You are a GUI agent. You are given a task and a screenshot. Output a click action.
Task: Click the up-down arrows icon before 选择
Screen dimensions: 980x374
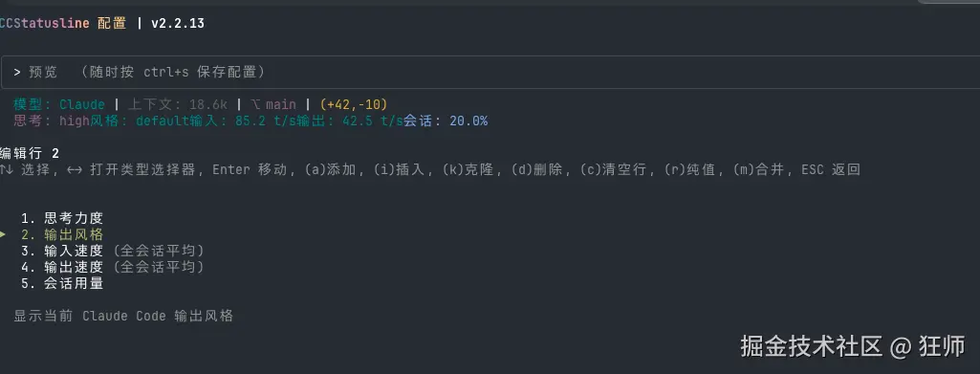click(6, 169)
